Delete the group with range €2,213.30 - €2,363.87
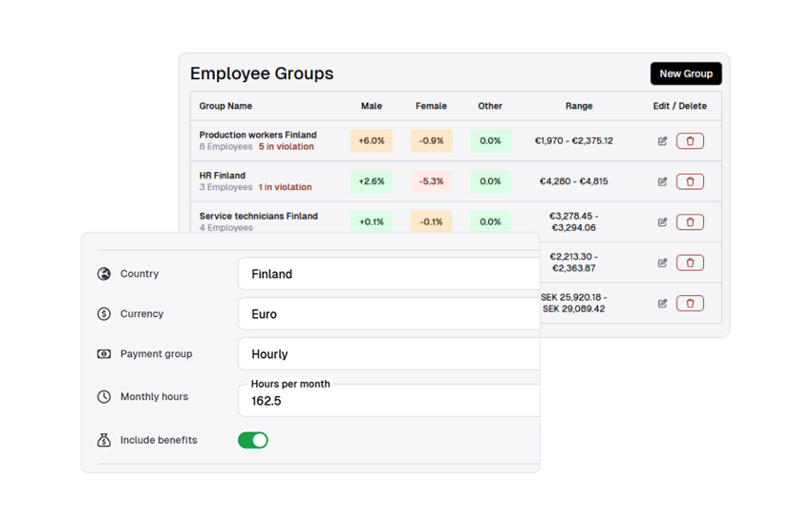Screen dimensions: 812x526 [x=690, y=263]
